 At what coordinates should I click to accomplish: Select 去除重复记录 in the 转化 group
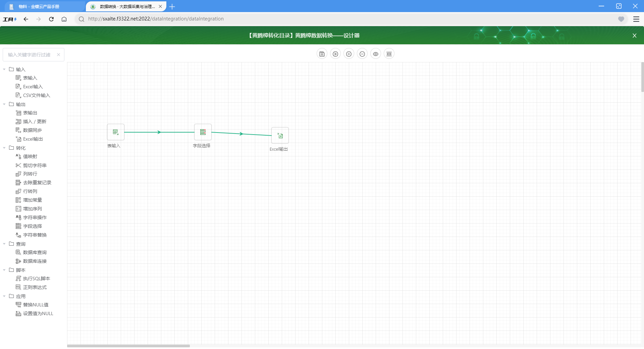click(34, 183)
